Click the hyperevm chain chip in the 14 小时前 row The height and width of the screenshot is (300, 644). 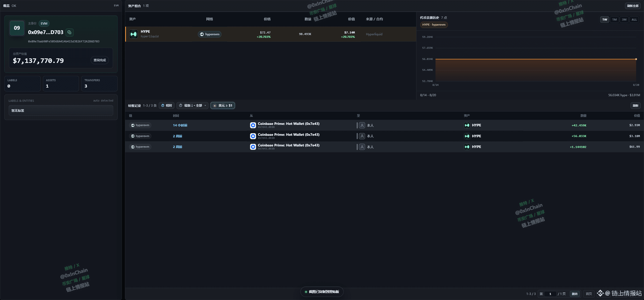click(x=140, y=125)
